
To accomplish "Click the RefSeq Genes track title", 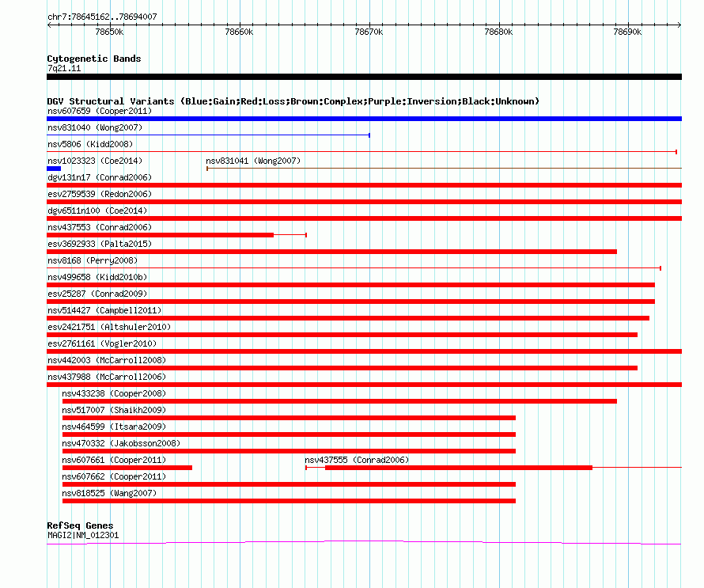I will tap(80, 525).
